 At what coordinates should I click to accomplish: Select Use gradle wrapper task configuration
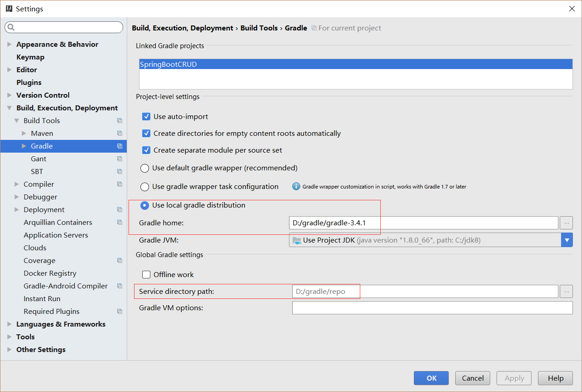point(144,187)
